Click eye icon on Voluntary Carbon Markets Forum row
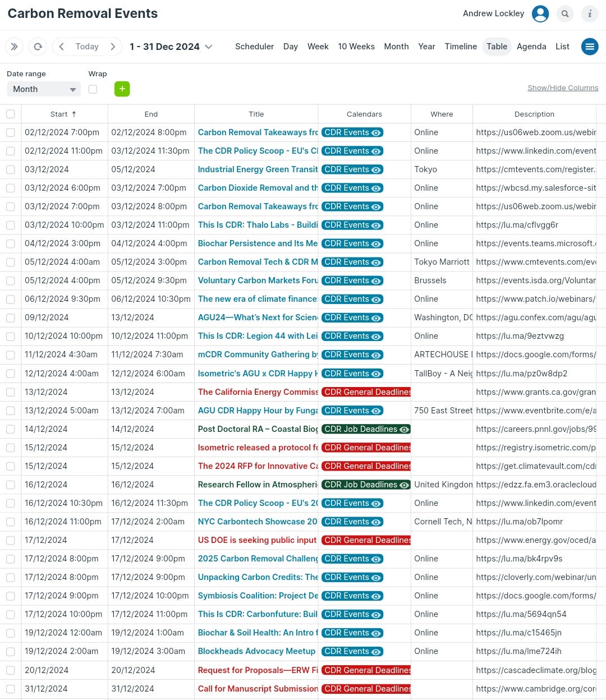The image size is (606, 700). click(377, 281)
